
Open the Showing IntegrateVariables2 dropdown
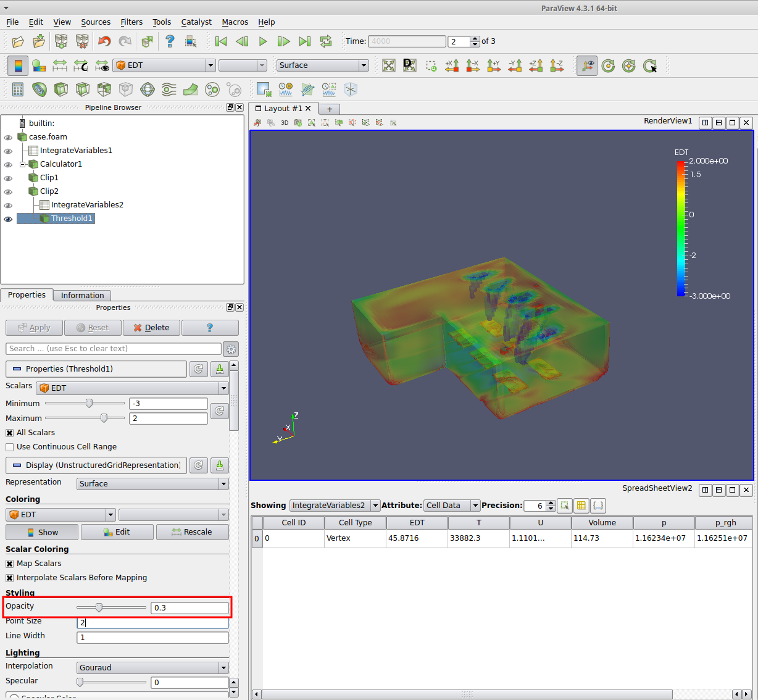point(335,506)
